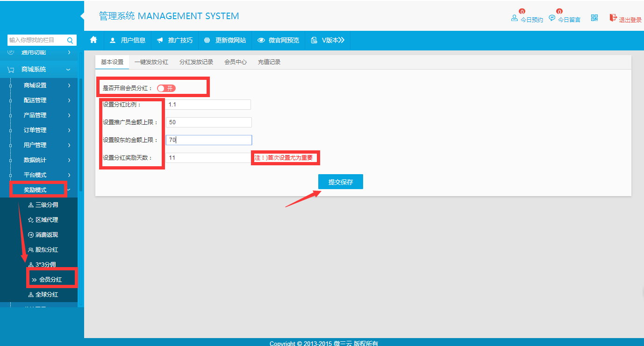Image resolution: width=644 pixels, height=346 pixels.
Task: Click 更新微网站 globe toolbar item
Action: (x=225, y=40)
